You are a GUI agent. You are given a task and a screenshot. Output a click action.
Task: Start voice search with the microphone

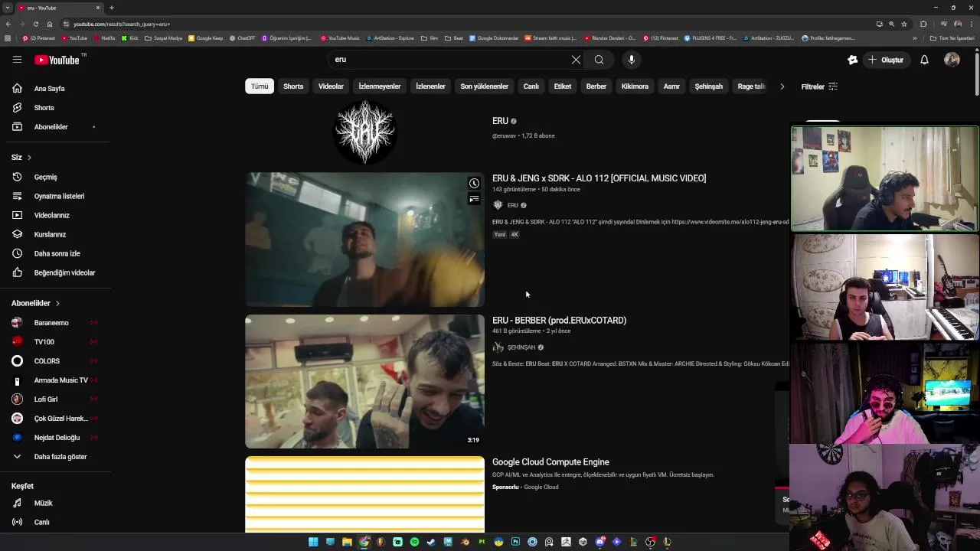(x=631, y=60)
